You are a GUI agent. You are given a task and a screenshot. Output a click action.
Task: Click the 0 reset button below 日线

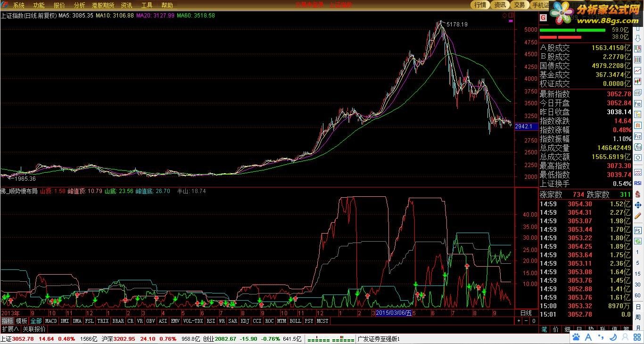point(534,321)
